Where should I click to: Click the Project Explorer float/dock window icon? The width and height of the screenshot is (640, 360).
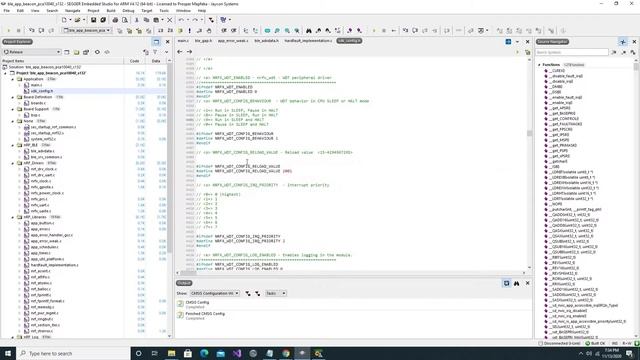tap(156, 42)
